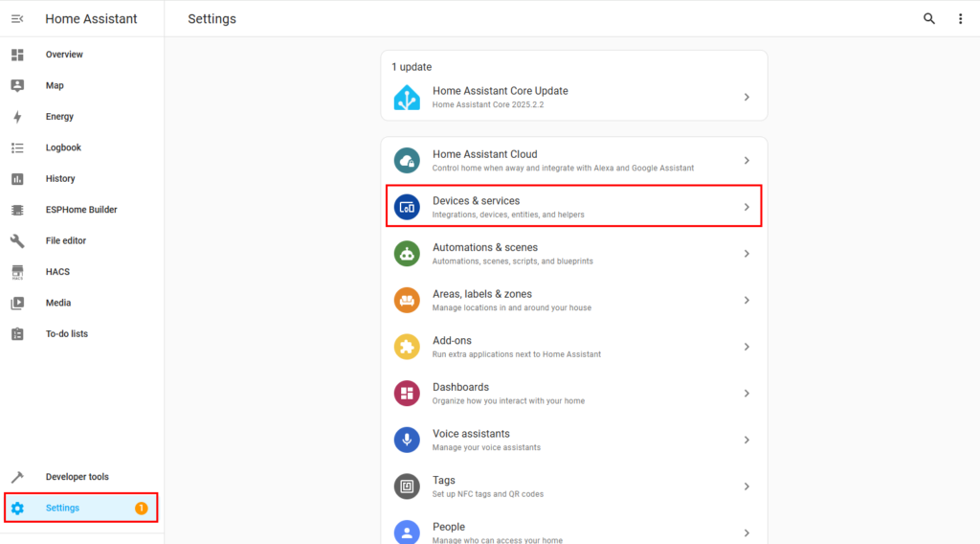Click chevron on Tags row
The image size is (980, 544).
pos(746,487)
